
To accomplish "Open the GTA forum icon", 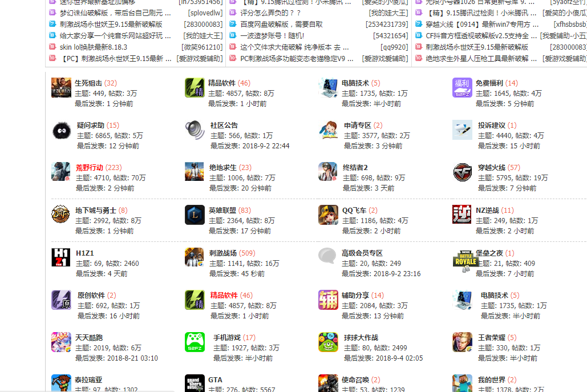I will click(195, 383).
